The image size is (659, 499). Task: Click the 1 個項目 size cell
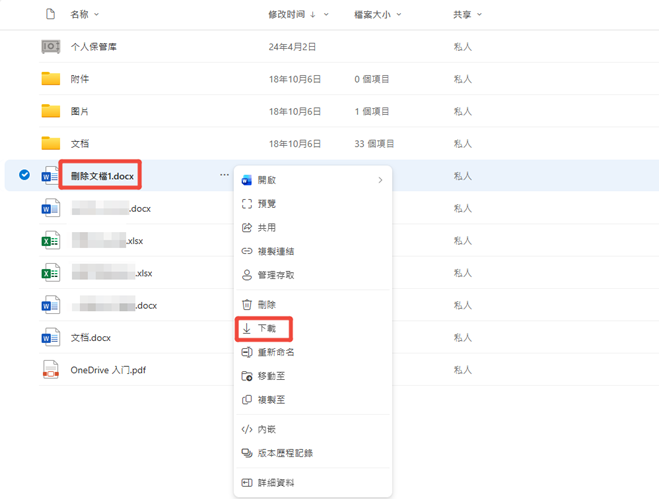click(x=372, y=111)
